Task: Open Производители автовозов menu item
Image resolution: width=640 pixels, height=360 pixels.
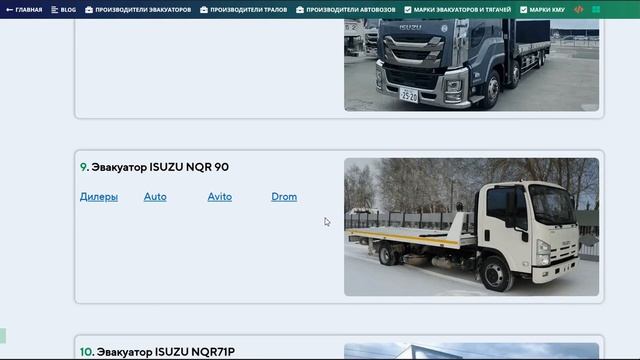Action: [346, 10]
